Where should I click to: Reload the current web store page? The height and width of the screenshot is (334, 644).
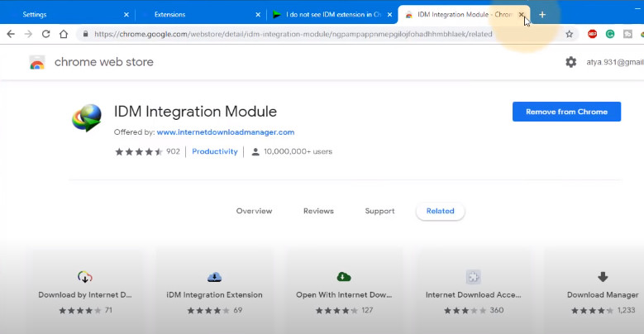(46, 34)
